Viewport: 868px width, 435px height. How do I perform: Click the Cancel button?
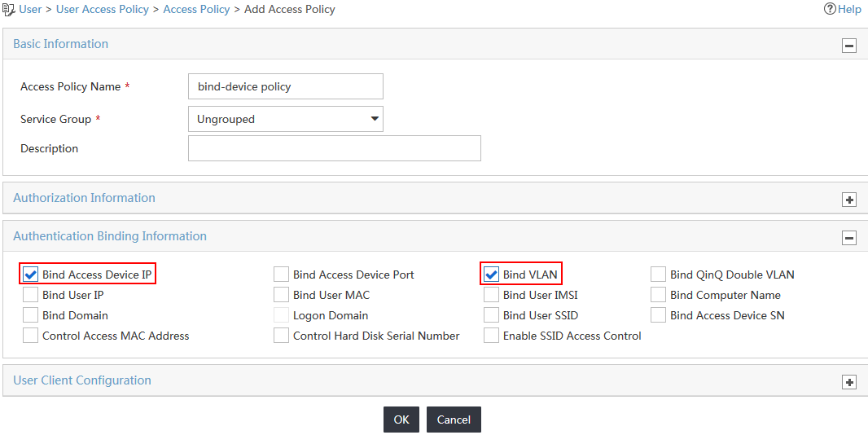454,420
